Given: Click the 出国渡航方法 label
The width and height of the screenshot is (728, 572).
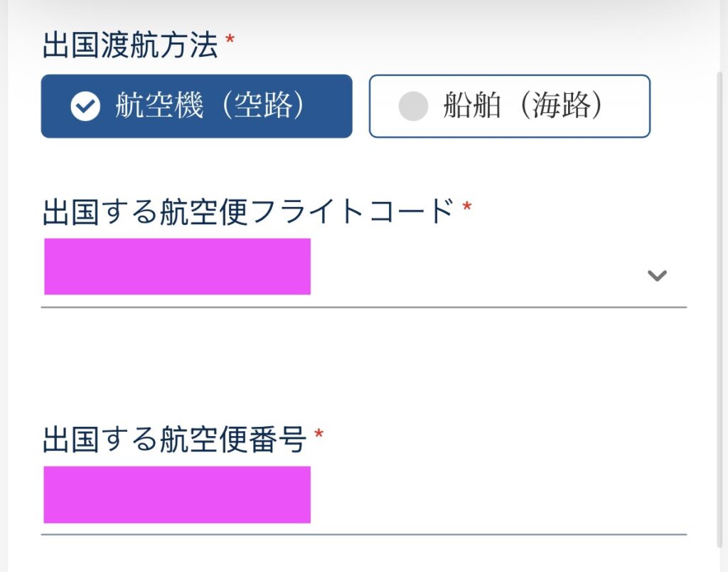Looking at the screenshot, I should 131,45.
